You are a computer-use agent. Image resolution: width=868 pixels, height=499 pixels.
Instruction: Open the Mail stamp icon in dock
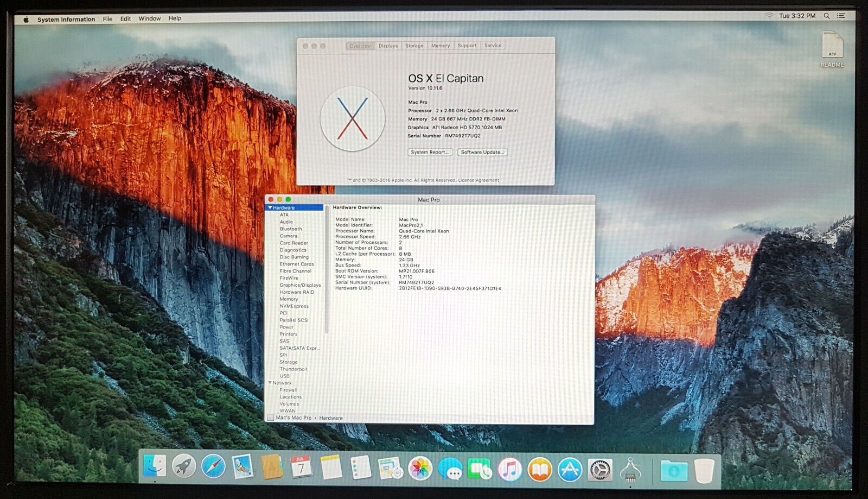click(x=242, y=466)
